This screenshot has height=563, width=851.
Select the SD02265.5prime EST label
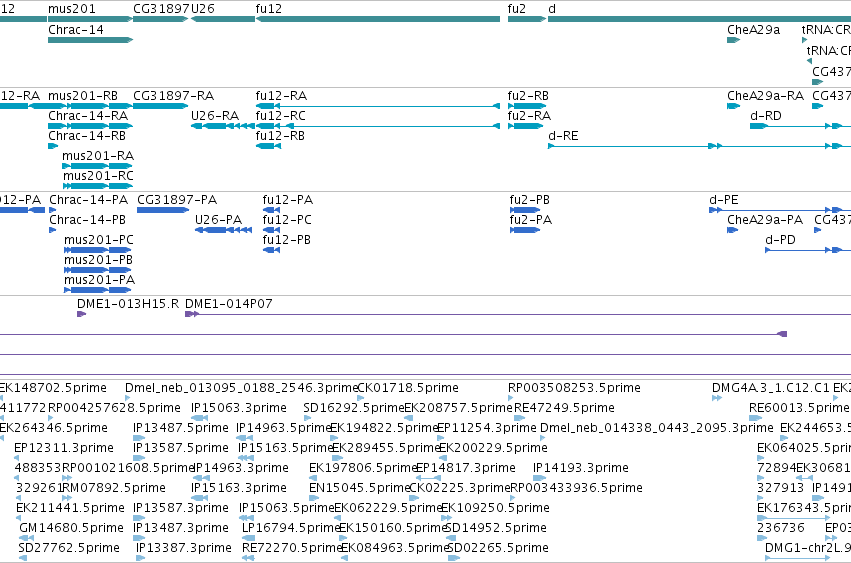click(x=498, y=548)
